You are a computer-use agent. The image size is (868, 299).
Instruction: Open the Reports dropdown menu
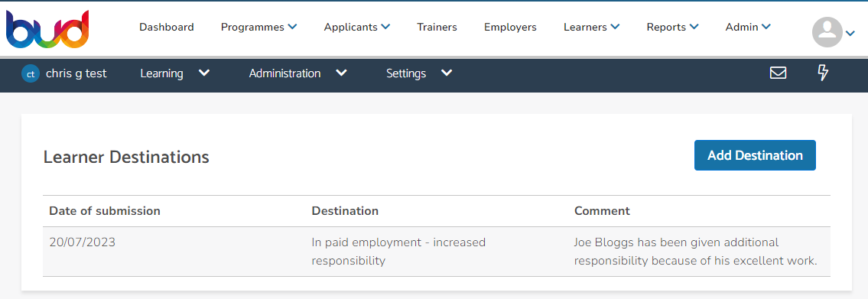(x=672, y=27)
